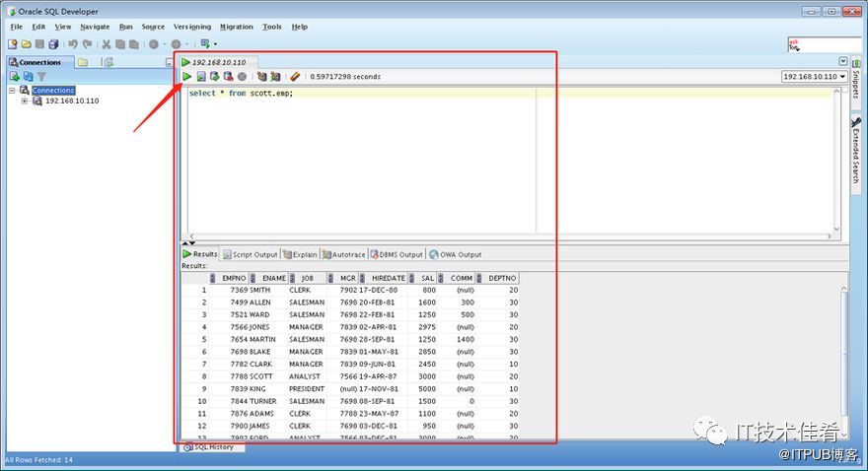Click the SAL column header
This screenshot has width=868, height=471.
(x=423, y=278)
